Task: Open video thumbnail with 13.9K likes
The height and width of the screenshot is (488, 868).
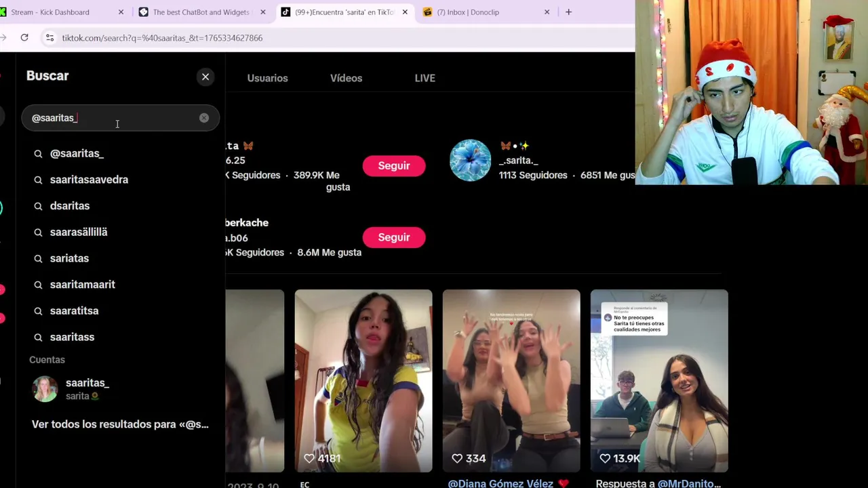Action: 659,380
